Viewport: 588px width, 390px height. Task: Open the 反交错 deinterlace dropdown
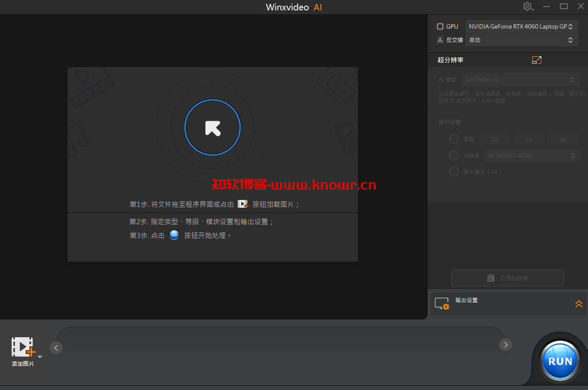[x=521, y=40]
